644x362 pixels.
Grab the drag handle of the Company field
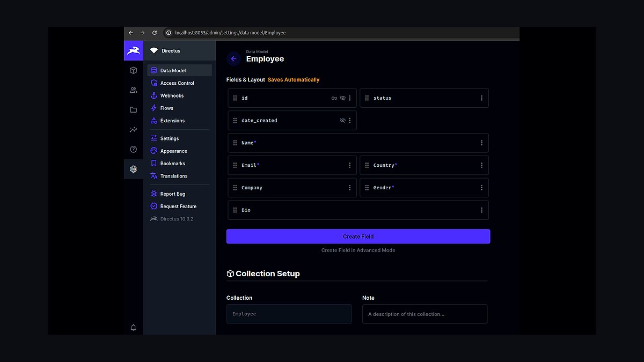235,188
